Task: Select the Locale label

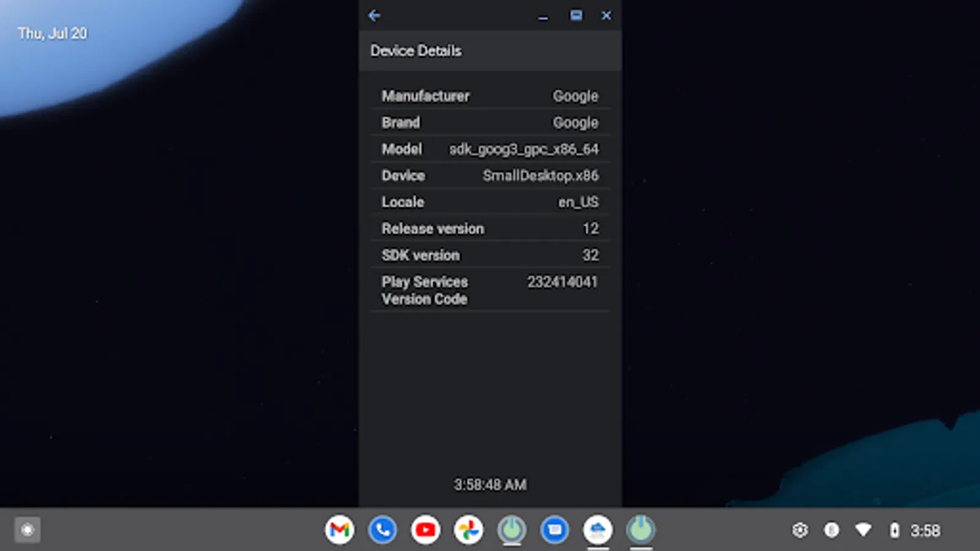Action: point(403,202)
